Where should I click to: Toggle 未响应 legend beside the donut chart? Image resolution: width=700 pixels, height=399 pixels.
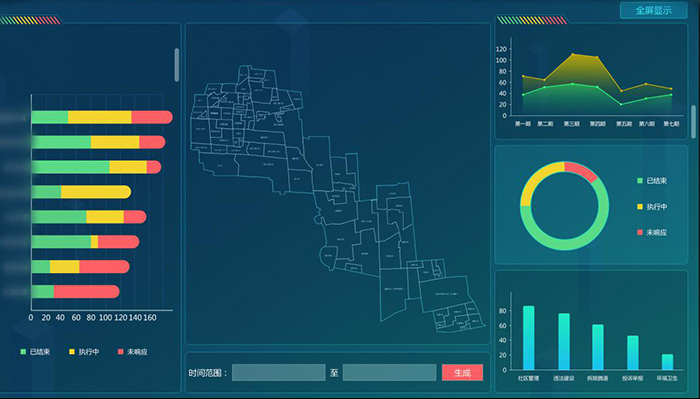(x=652, y=233)
